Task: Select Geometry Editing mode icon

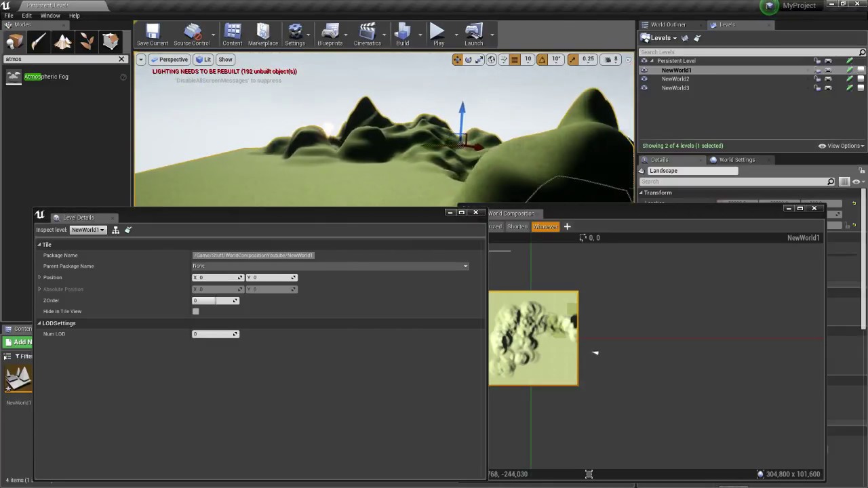Action: (110, 43)
